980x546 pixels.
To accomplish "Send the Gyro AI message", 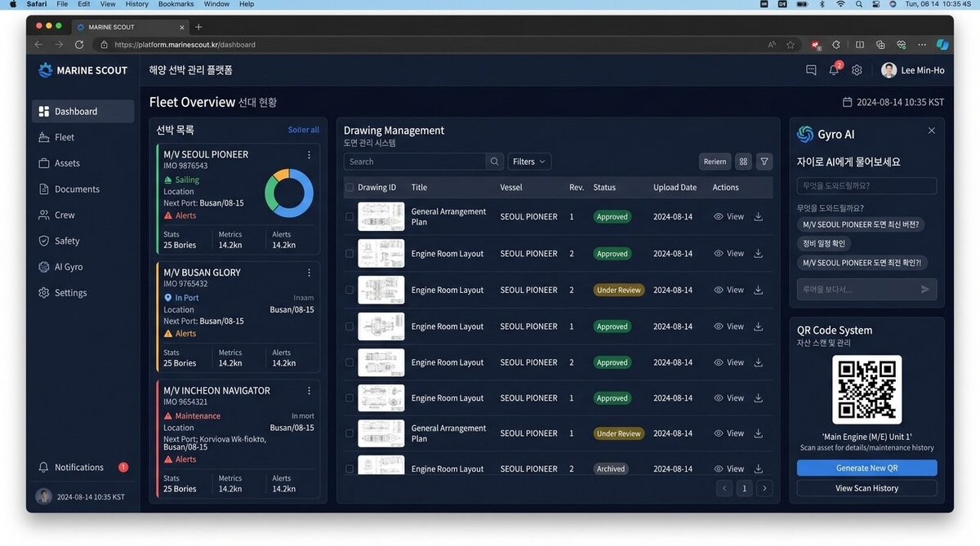I will point(925,289).
